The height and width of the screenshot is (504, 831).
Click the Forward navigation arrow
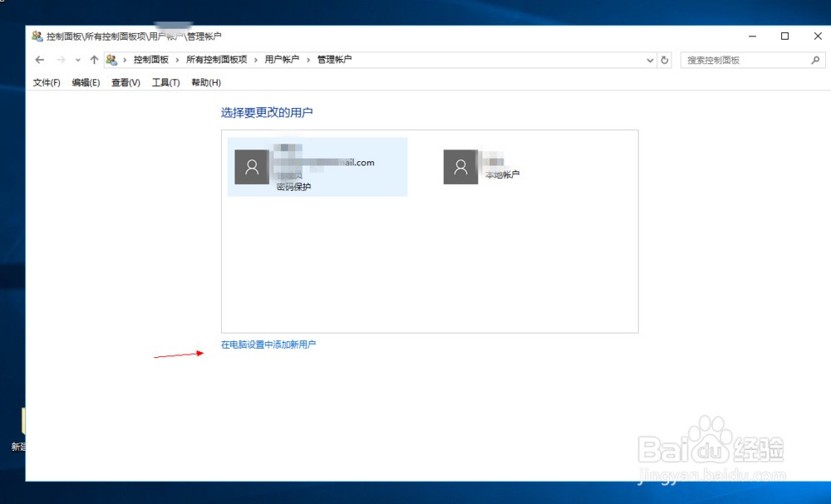(x=61, y=60)
